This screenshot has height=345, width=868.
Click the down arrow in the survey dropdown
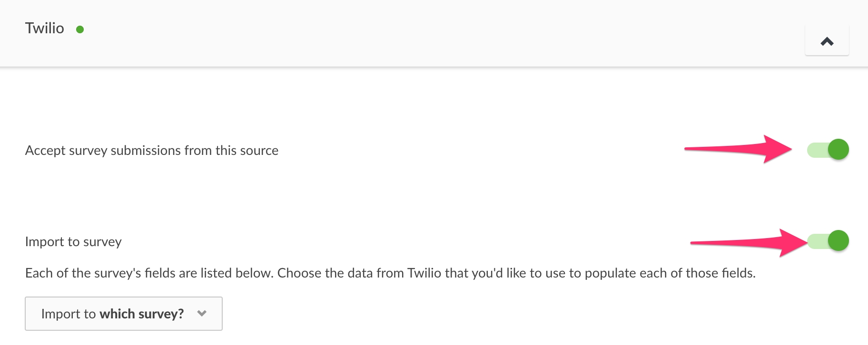click(202, 314)
